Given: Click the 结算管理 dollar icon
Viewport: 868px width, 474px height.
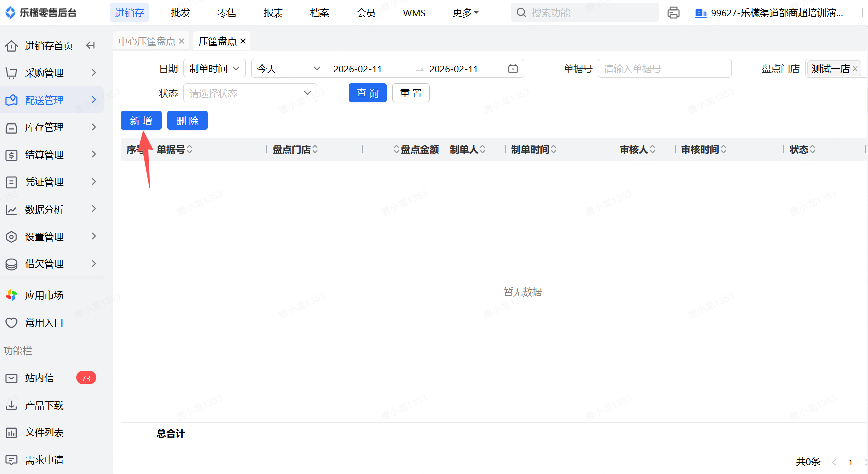Looking at the screenshot, I should (x=11, y=155).
